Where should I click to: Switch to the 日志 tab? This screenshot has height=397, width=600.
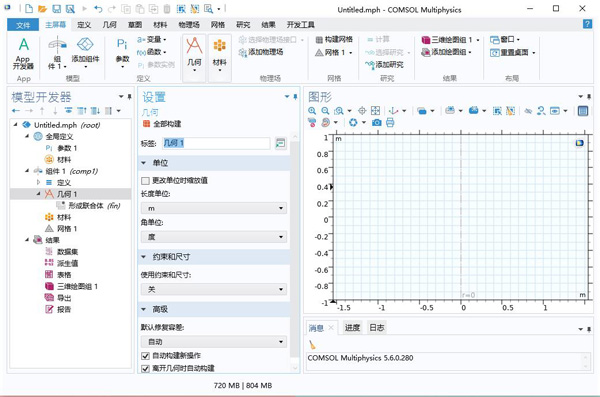pyautogui.click(x=377, y=328)
